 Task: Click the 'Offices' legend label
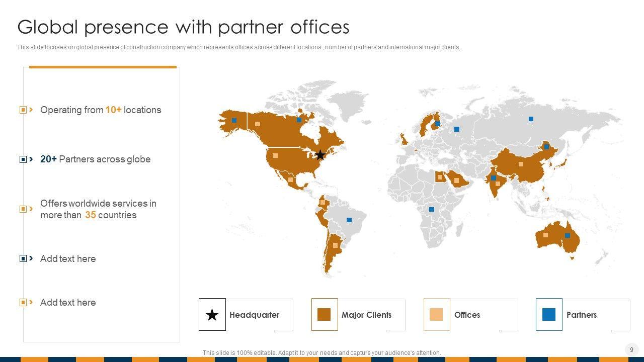click(x=467, y=315)
